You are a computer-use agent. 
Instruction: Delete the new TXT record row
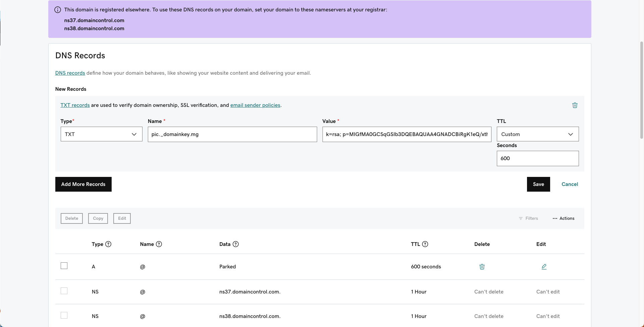coord(575,105)
